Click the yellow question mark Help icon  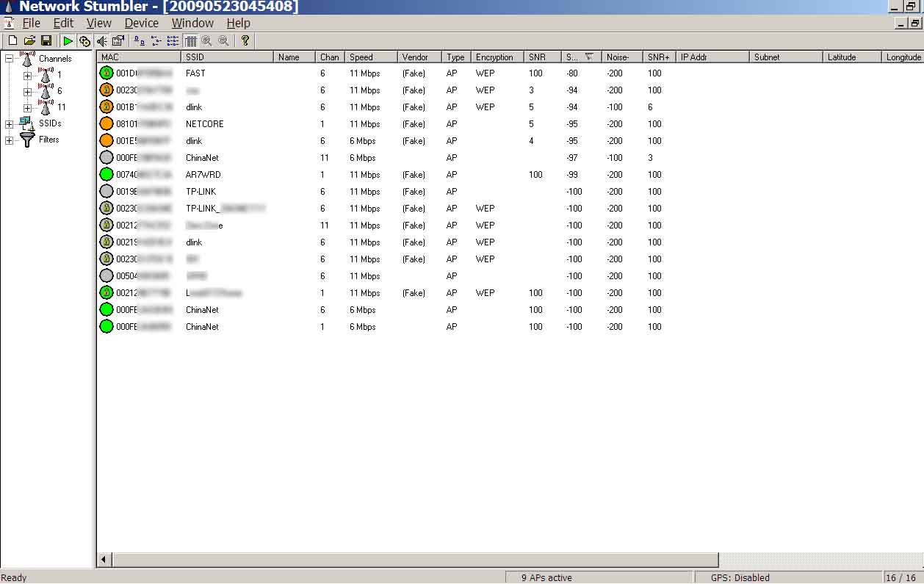pyautogui.click(x=245, y=41)
